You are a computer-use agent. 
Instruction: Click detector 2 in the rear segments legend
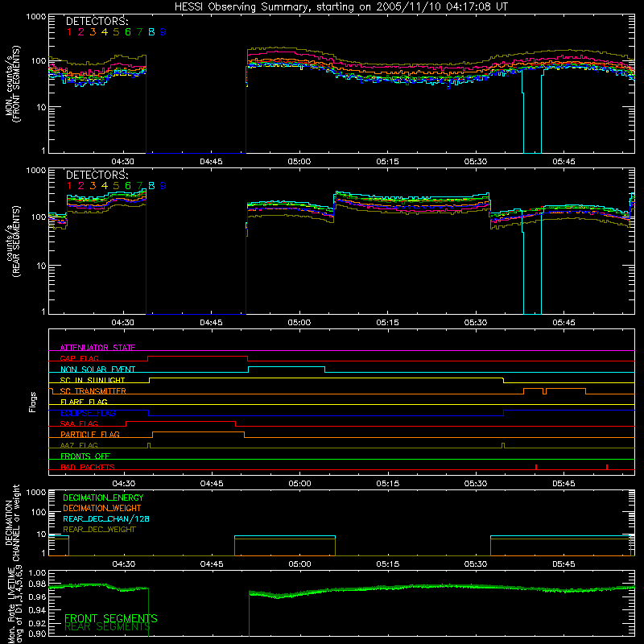(x=81, y=186)
